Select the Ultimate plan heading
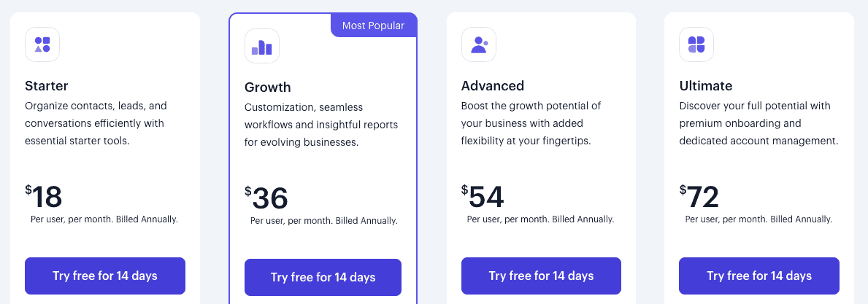The width and height of the screenshot is (868, 304). click(706, 86)
